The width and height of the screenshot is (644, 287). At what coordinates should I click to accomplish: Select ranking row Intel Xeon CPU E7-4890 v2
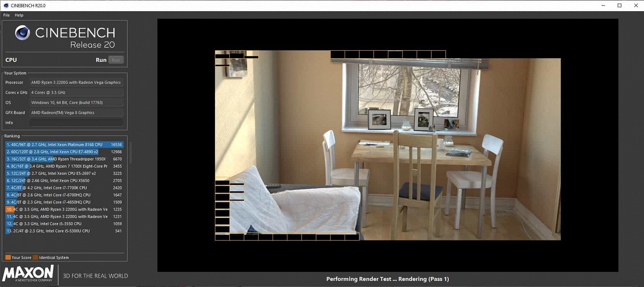(x=64, y=152)
